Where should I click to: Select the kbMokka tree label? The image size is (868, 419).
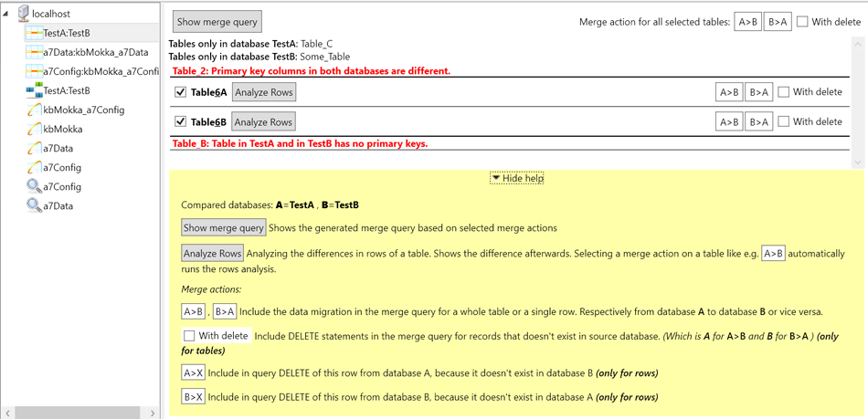click(x=62, y=130)
